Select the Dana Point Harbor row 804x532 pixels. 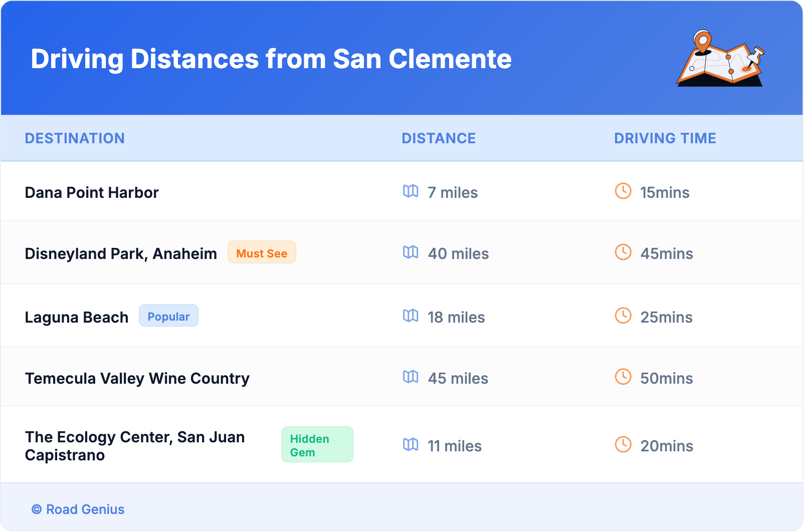point(92,193)
